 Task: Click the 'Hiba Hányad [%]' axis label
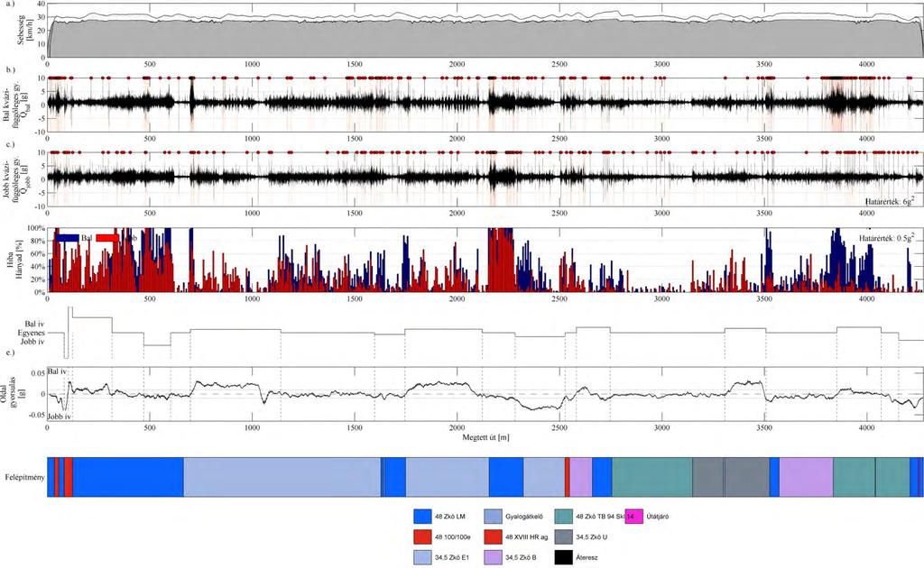pos(16,261)
